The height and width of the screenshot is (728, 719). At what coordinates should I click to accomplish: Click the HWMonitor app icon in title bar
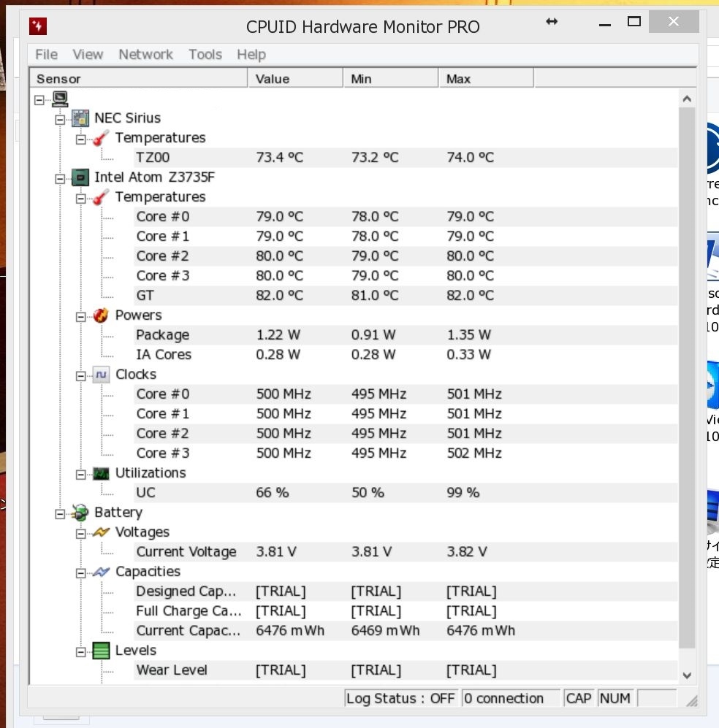click(x=38, y=26)
